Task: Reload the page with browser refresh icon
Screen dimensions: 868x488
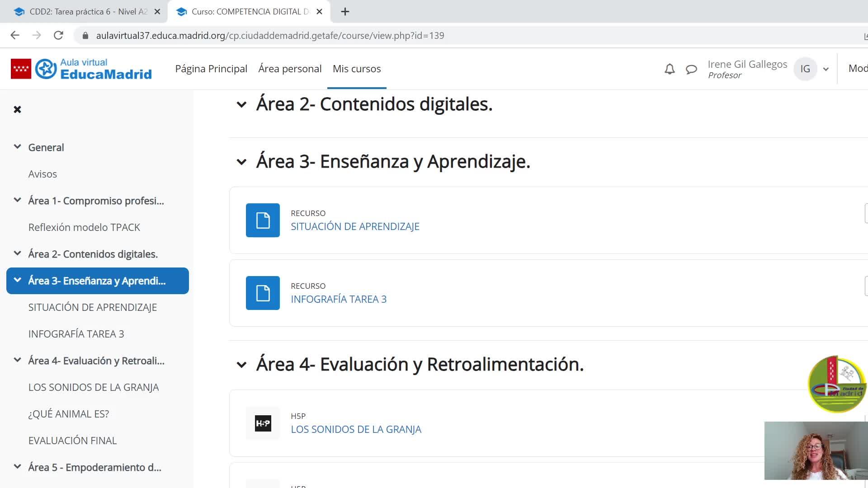Action: click(x=58, y=35)
